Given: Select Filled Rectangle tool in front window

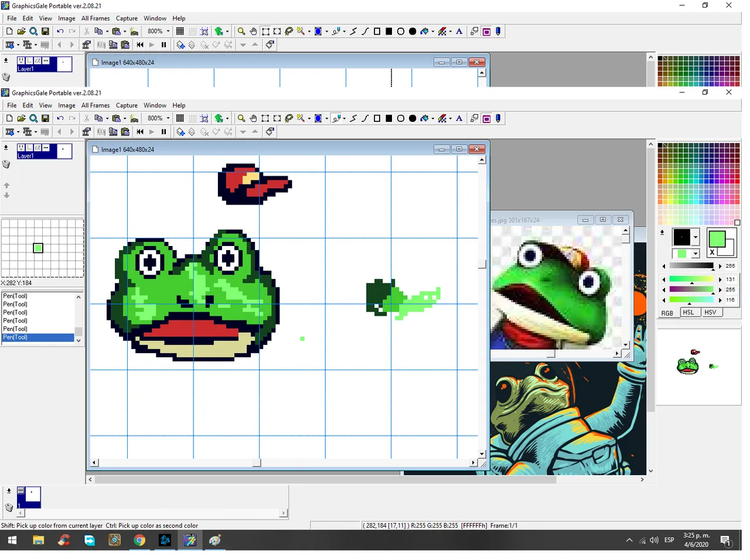Looking at the screenshot, I should coord(388,118).
